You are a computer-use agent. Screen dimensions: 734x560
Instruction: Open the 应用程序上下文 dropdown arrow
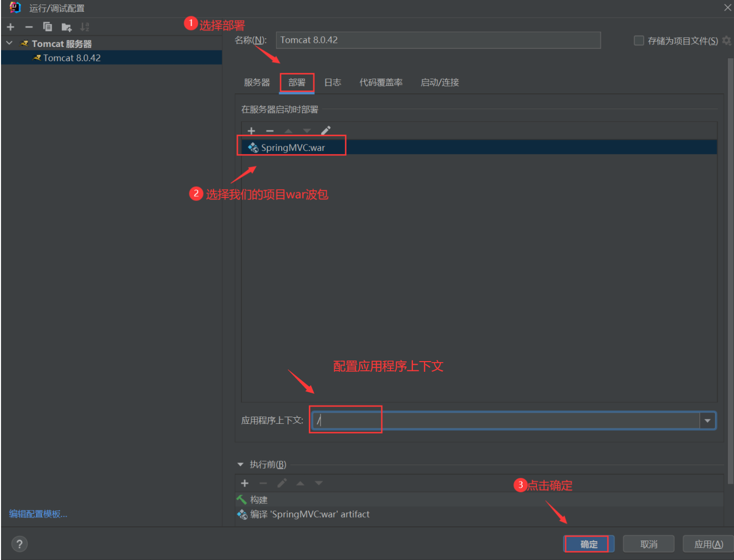(x=707, y=421)
